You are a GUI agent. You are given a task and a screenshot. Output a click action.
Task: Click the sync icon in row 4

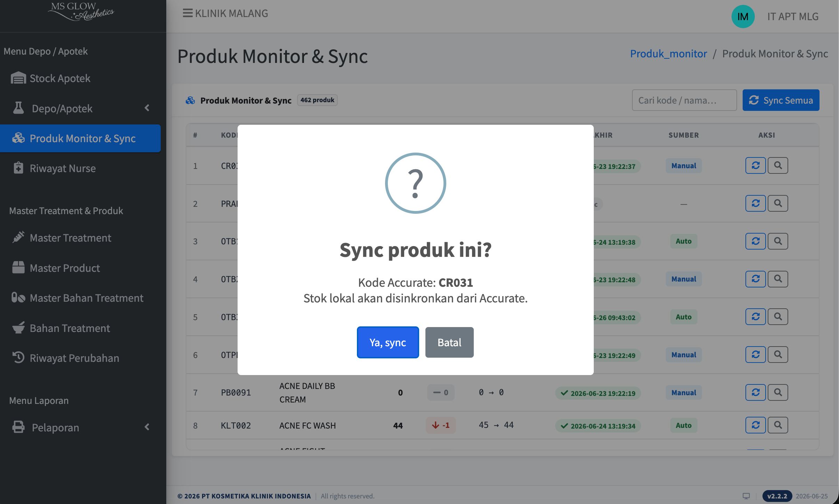point(756,279)
